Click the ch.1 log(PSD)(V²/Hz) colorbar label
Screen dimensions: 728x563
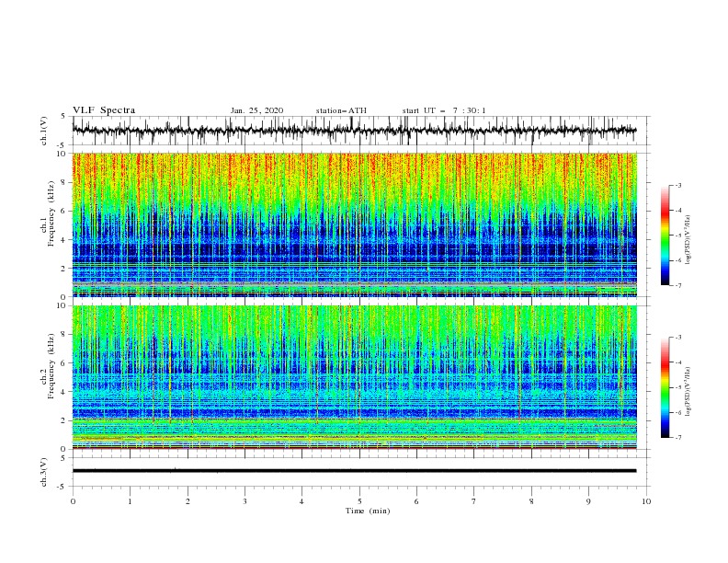click(688, 240)
